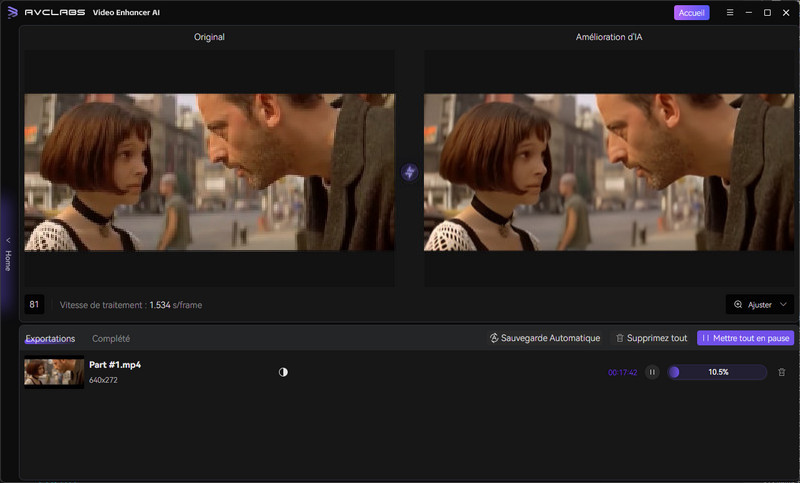800x483 pixels.
Task: Click the Original preview image
Action: [x=209, y=172]
